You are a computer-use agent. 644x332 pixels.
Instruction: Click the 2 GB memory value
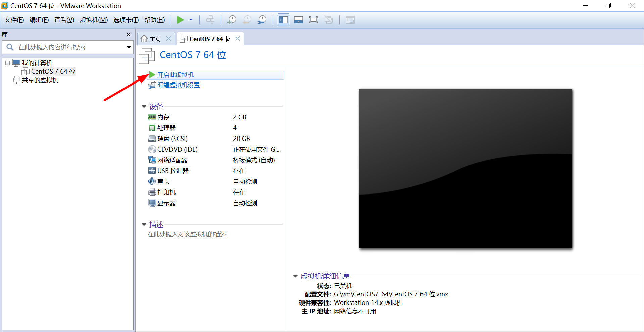coord(240,117)
